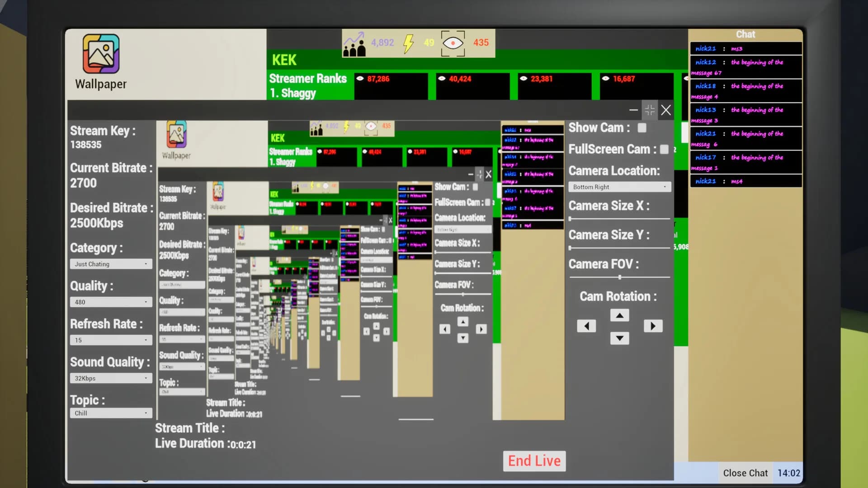
Task: Open the Category dropdown showing Just Chating
Action: click(x=111, y=264)
